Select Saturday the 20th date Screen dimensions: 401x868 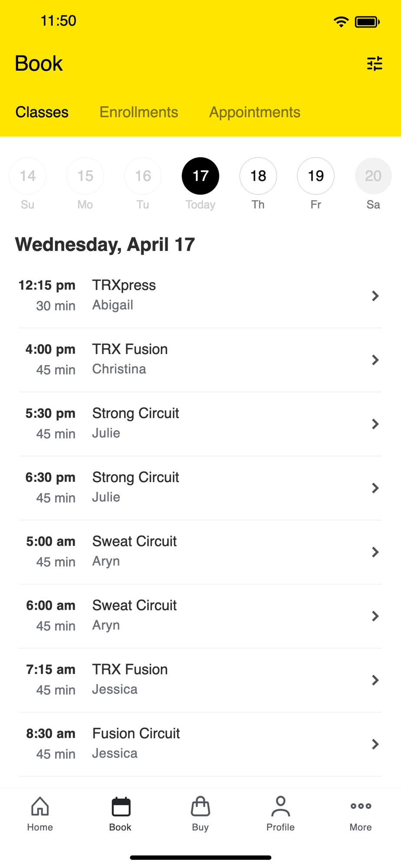tap(373, 176)
